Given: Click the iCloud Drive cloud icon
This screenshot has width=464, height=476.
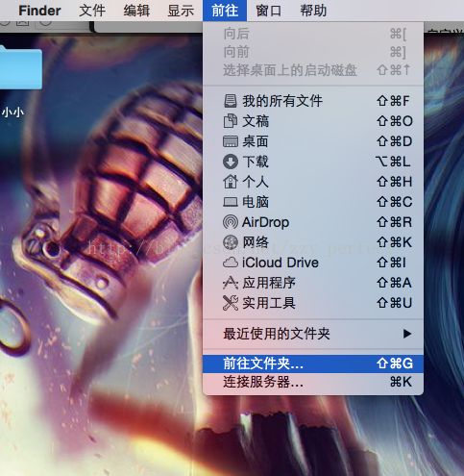Looking at the screenshot, I should pyautogui.click(x=231, y=263).
